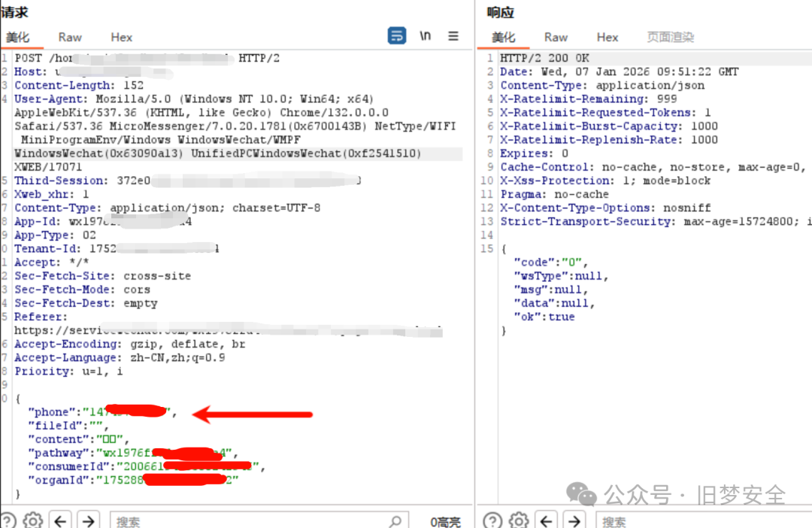Click the HTTP/2 200 OK status line
This screenshot has width=812, height=528.
click(544, 58)
